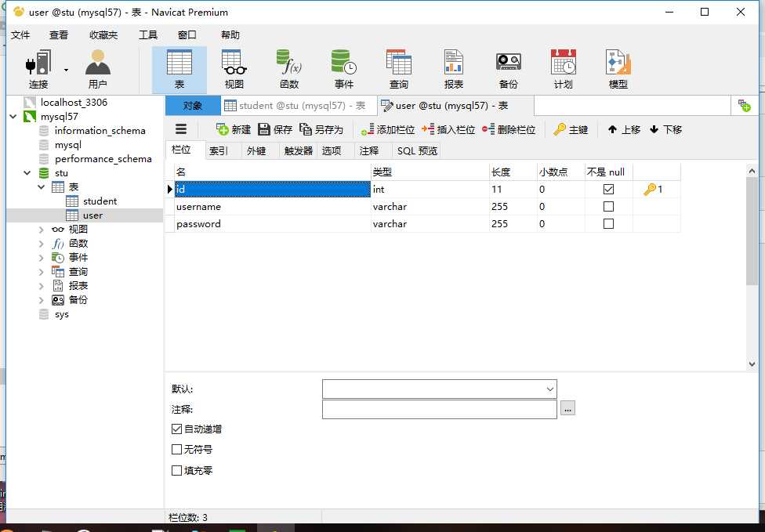Uncheck 自动递增 auto increment
This screenshot has height=532, width=765.
[x=176, y=429]
